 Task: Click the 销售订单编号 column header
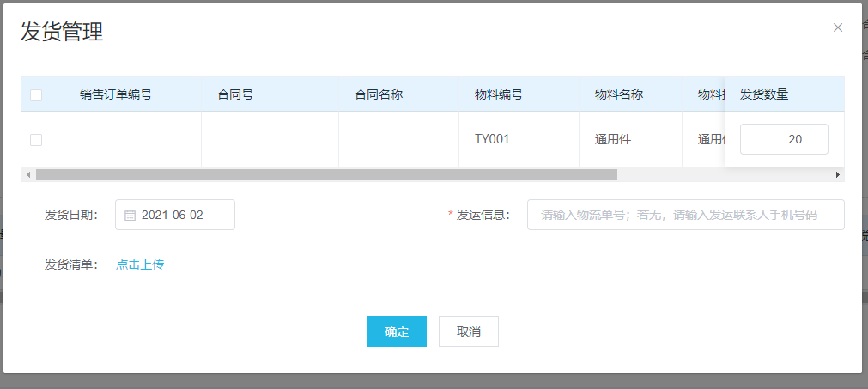pyautogui.click(x=116, y=94)
